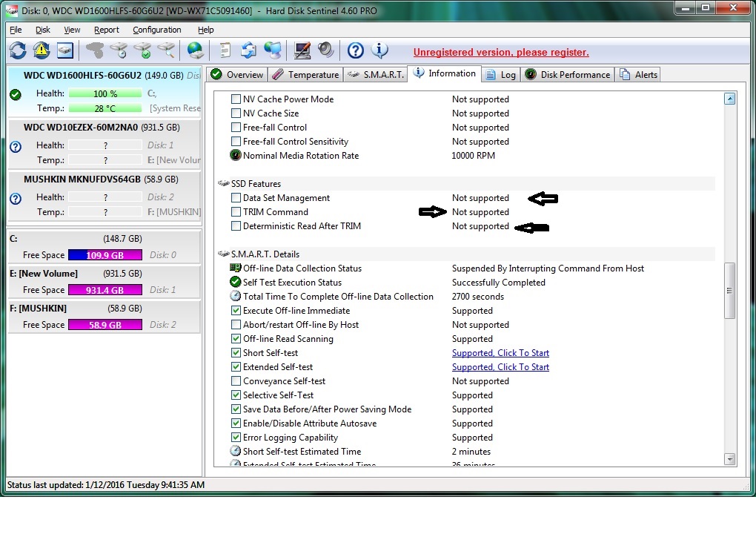Viewport: 756px width, 534px height.
Task: Click the Unregistered version register link
Action: 501,52
